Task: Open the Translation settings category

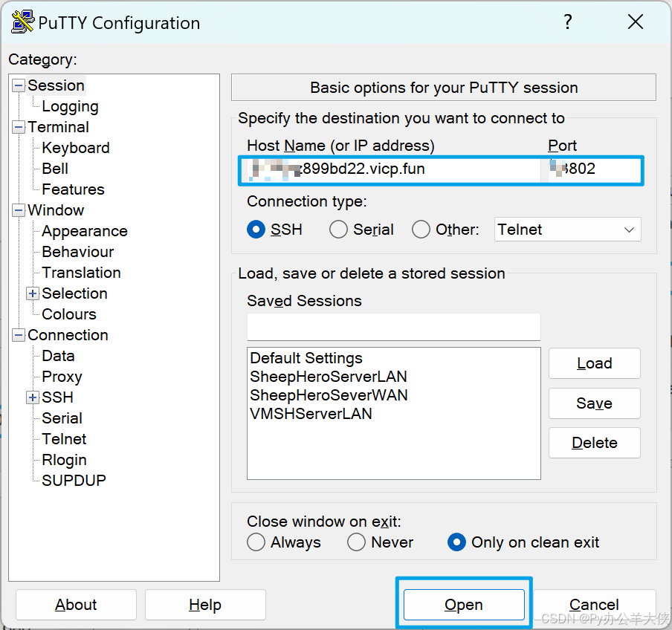Action: pos(82,273)
